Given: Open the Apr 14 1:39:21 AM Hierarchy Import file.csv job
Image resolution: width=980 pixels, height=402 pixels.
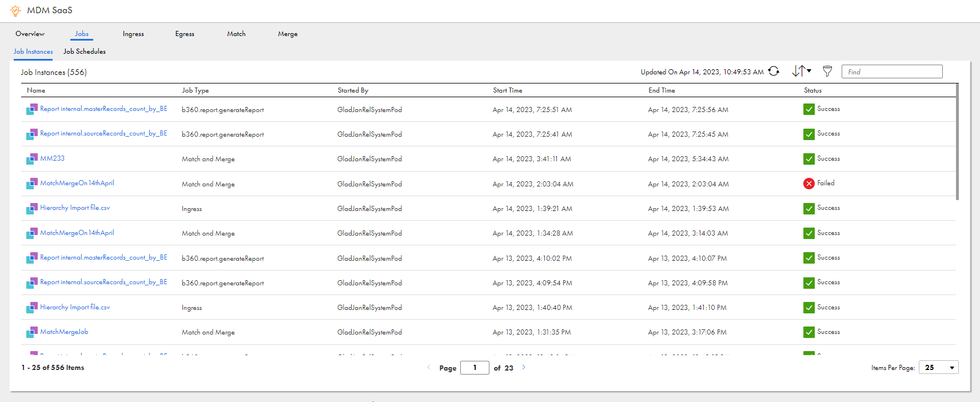Looking at the screenshot, I should (75, 208).
